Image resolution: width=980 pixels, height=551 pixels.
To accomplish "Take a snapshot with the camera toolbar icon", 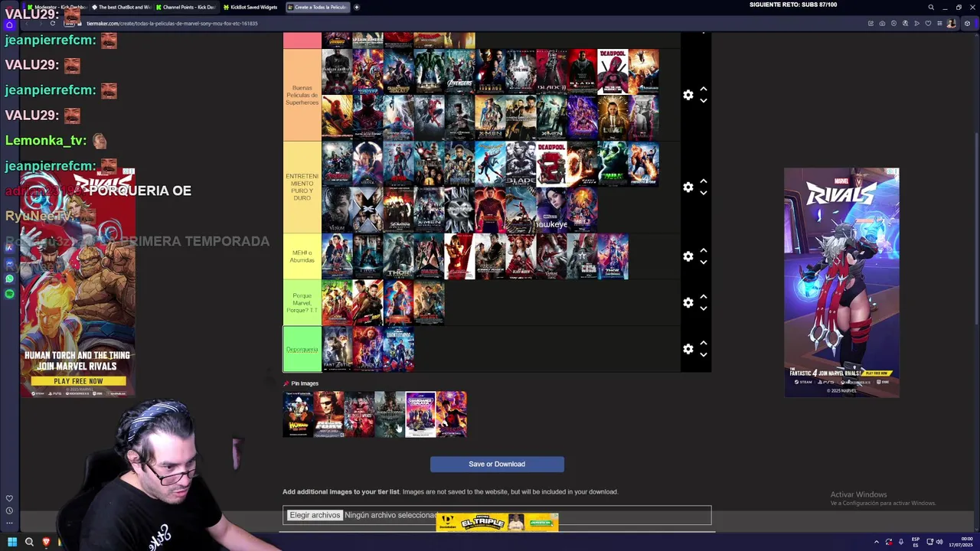I will (882, 24).
